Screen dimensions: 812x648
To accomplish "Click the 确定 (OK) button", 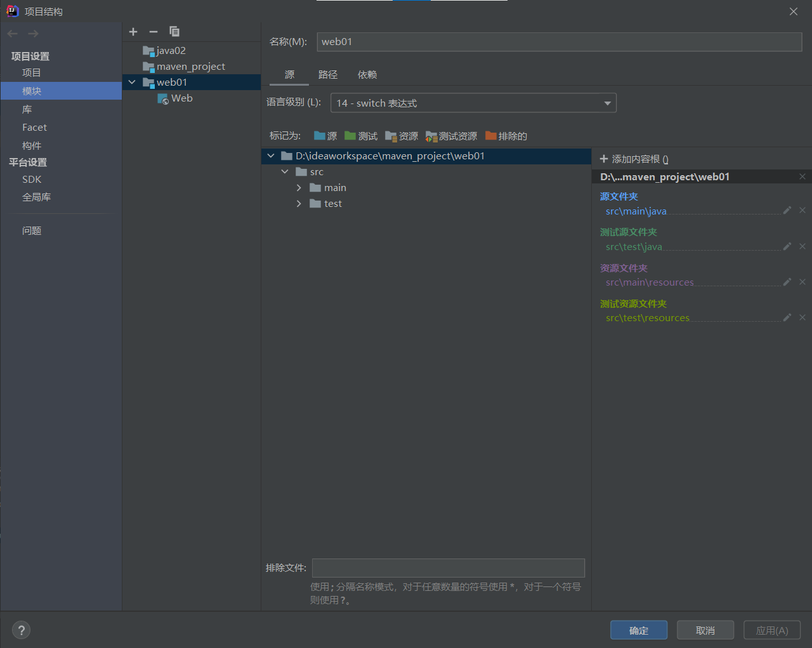I will 639,630.
